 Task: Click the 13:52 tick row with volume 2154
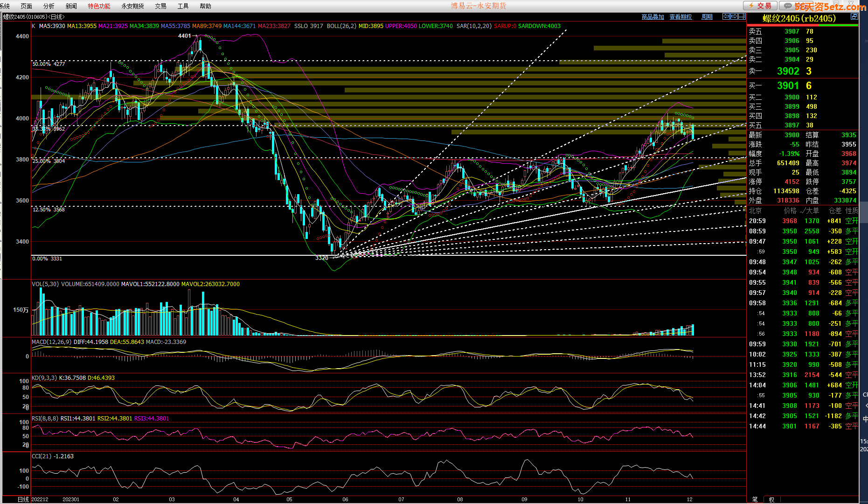[803, 375]
